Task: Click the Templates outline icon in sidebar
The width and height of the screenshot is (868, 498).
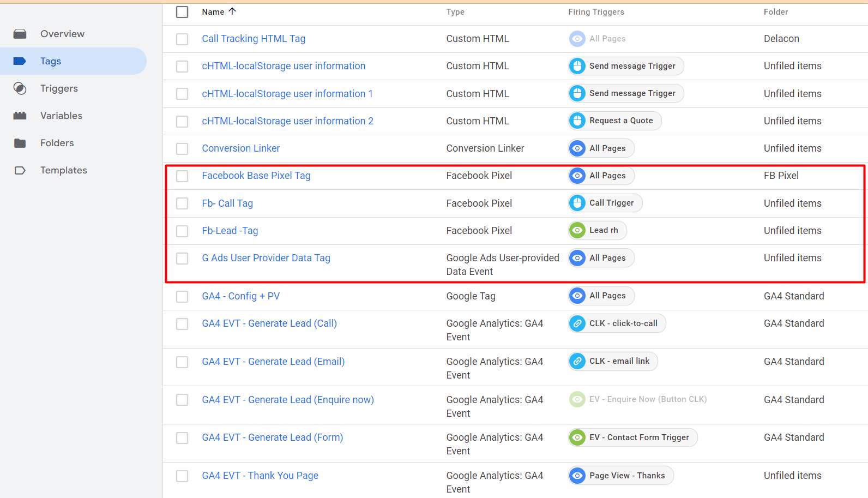Action: pos(20,170)
